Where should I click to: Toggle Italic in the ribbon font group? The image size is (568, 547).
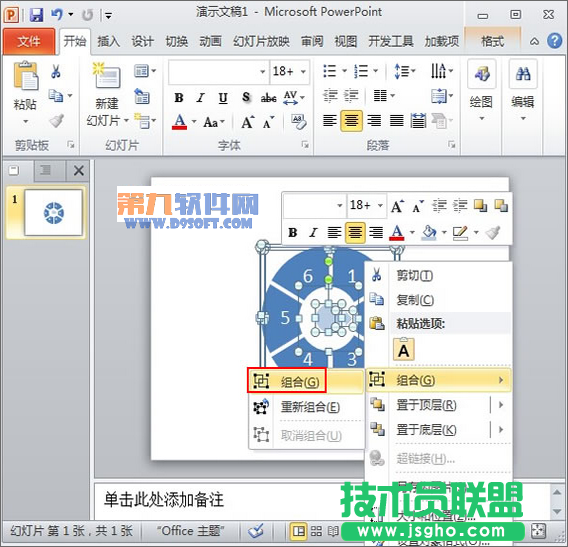tap(200, 97)
